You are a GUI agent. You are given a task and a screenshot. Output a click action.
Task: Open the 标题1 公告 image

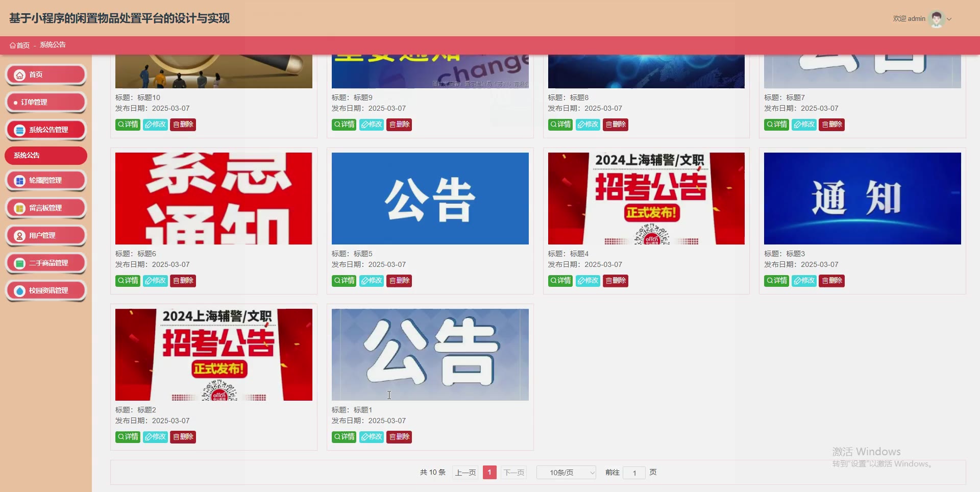pos(430,355)
